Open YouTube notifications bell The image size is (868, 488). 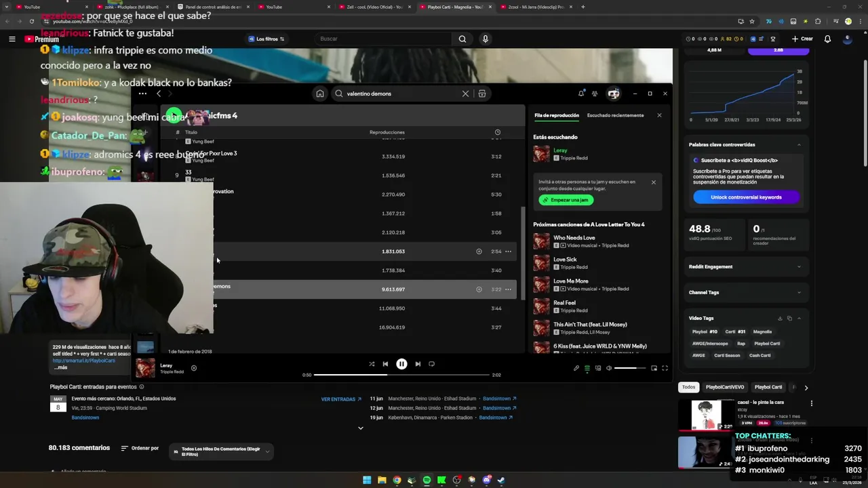(827, 39)
